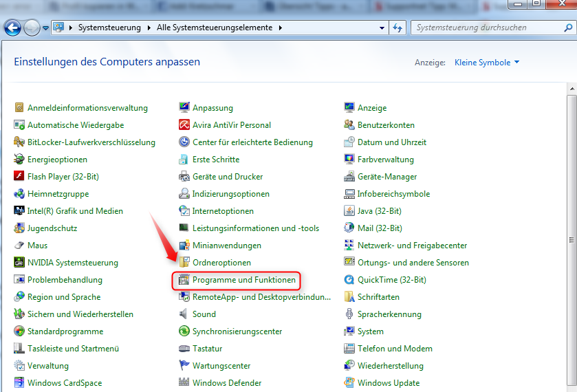Click the refresh button next to address bar

pyautogui.click(x=398, y=28)
